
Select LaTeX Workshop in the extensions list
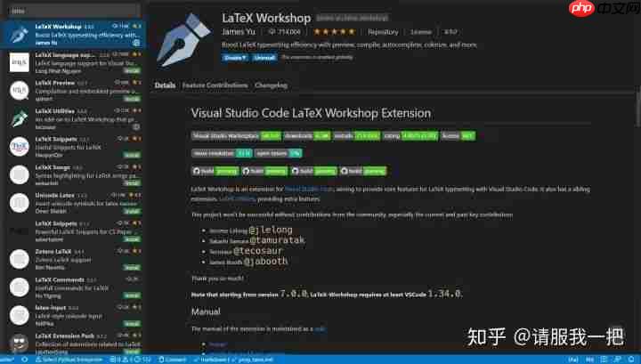point(71,35)
